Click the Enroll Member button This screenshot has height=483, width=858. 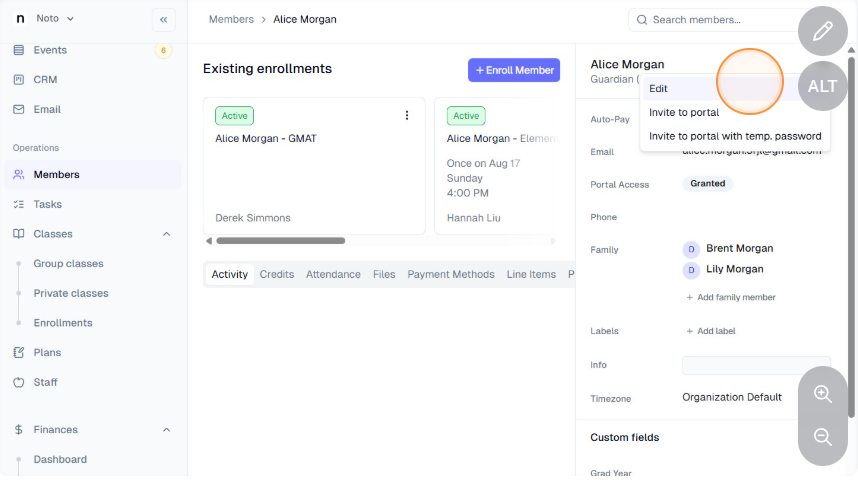[x=514, y=70]
